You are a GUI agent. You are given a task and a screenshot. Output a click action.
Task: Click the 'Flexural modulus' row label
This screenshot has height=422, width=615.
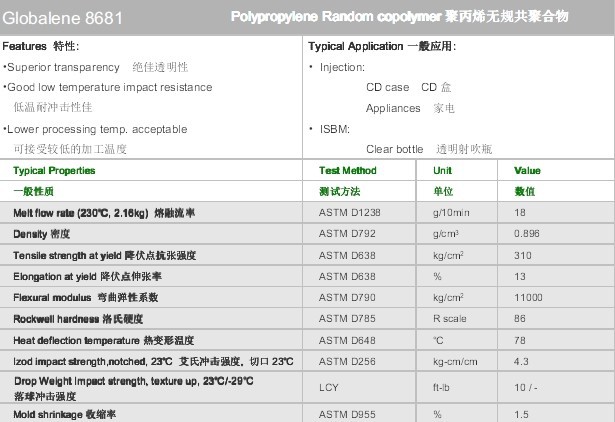click(x=86, y=298)
